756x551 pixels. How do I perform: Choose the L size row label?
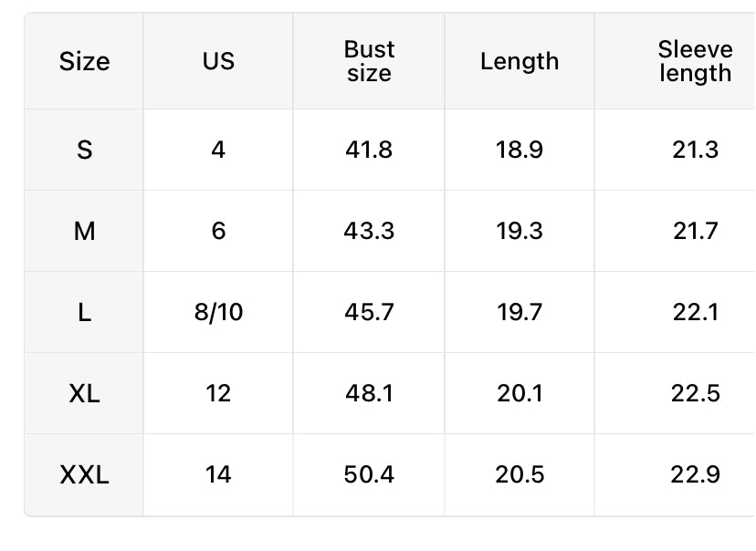84,312
